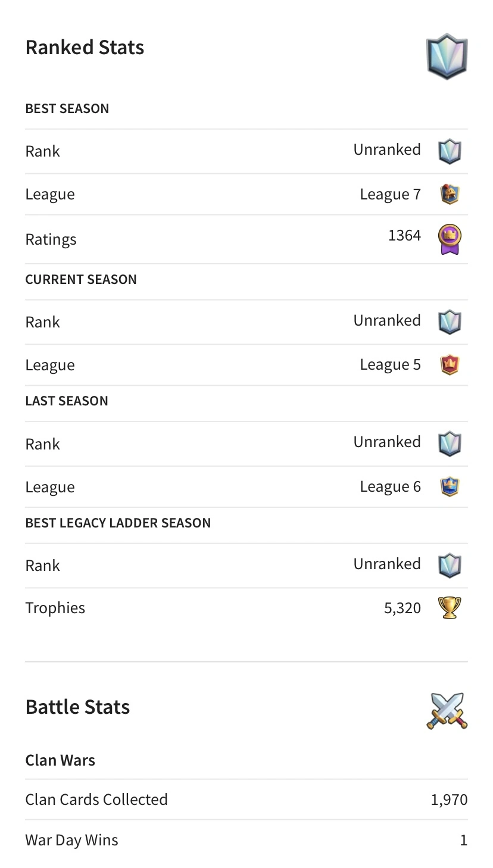This screenshot has width=493, height=868.
Task: Click the Legacy Ladder rank shield icon
Action: (450, 566)
